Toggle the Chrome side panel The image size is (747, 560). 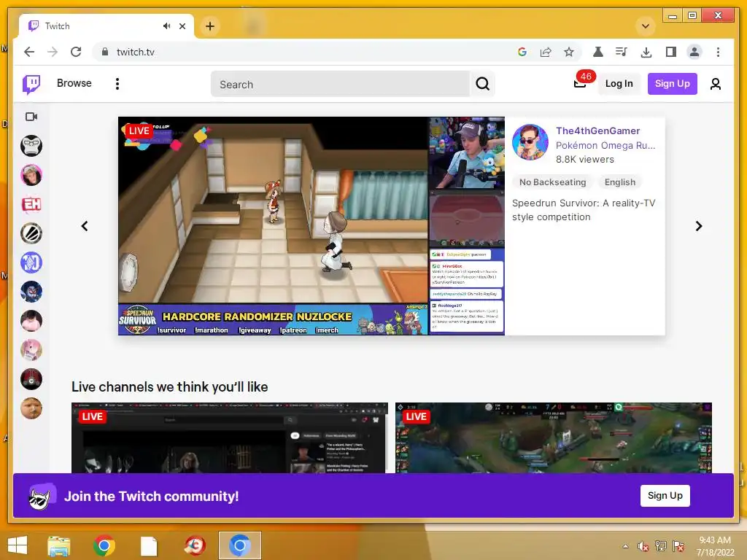tap(671, 52)
